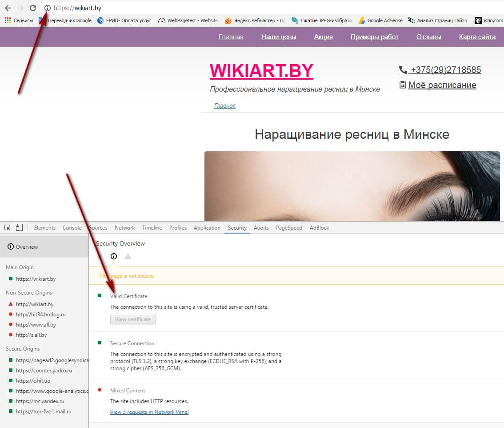Viewport: 504px width, 428px height.
Task: Click the eyelash photo on the page
Action: [352, 186]
